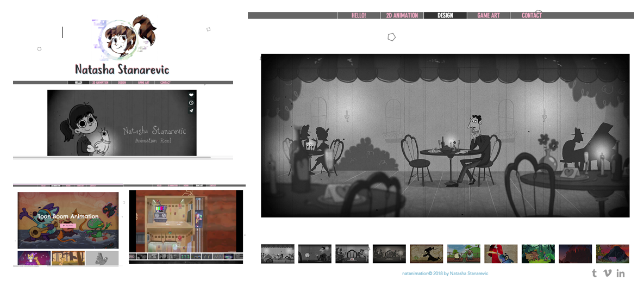644x298 pixels.
Task: Click the heart like icon on reel video
Action: [191, 95]
